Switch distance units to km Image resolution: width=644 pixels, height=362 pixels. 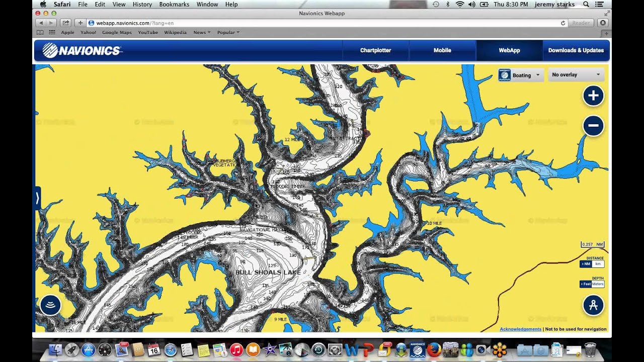[598, 264]
